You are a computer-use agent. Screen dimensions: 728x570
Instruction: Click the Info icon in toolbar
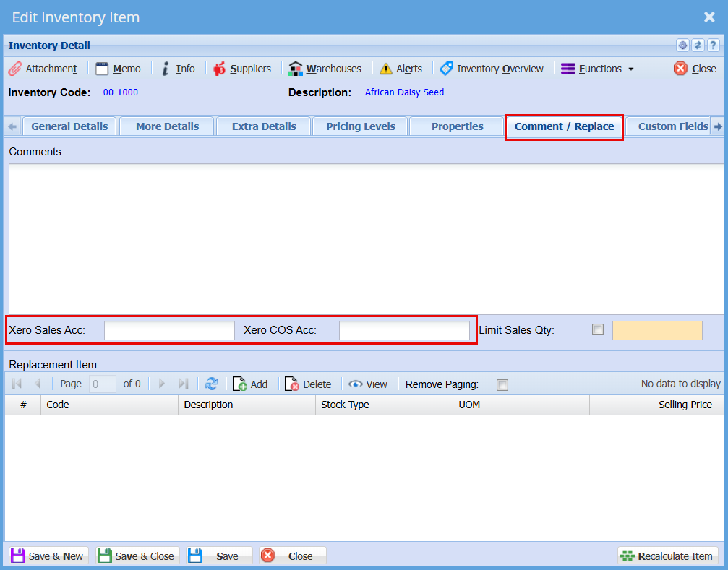[x=166, y=69]
